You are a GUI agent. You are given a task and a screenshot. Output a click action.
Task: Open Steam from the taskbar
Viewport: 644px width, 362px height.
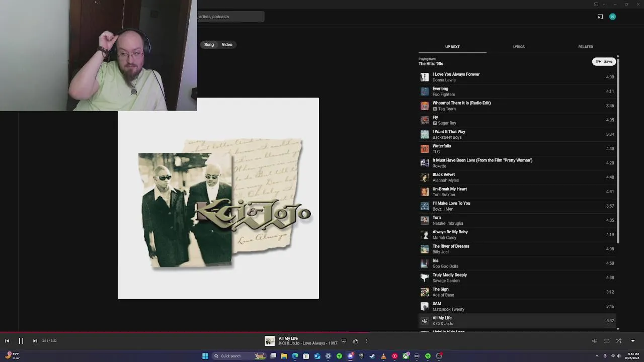click(x=372, y=356)
